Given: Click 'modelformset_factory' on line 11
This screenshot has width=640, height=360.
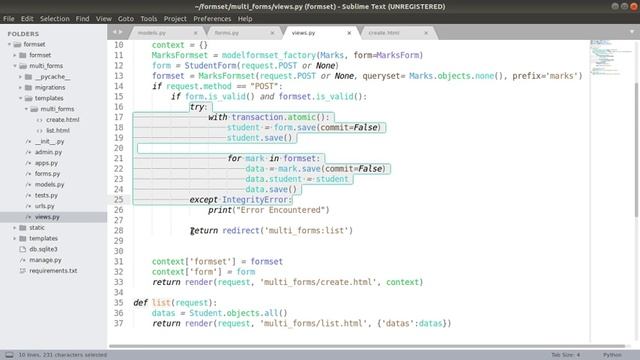Looking at the screenshot, I should [269, 55].
